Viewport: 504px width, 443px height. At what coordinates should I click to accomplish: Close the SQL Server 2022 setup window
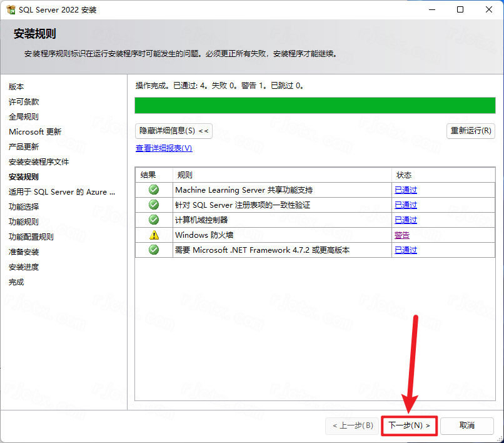coord(489,9)
